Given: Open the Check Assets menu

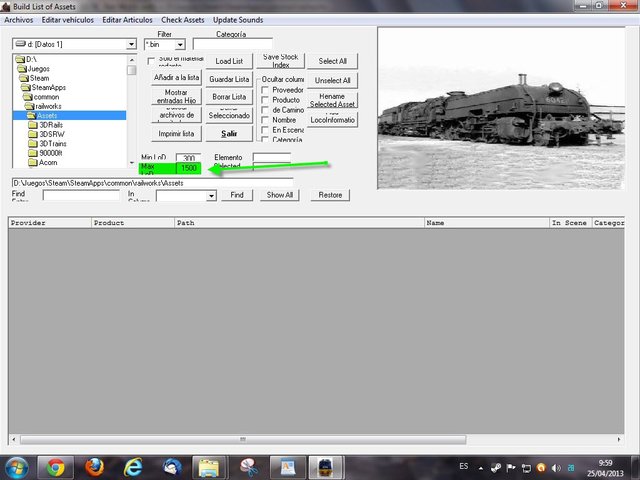Looking at the screenshot, I should click(x=184, y=20).
